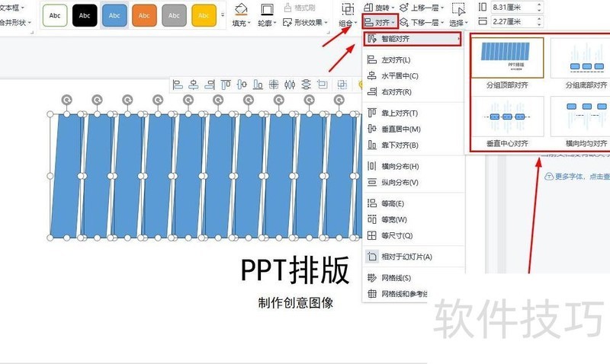The width and height of the screenshot is (610, 364).
Task: Apply the blue Abc shape style
Action: click(x=114, y=15)
